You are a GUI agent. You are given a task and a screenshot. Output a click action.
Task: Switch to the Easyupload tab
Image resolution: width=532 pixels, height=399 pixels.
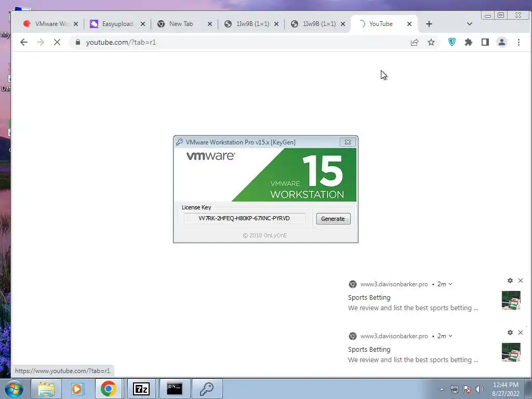point(117,24)
